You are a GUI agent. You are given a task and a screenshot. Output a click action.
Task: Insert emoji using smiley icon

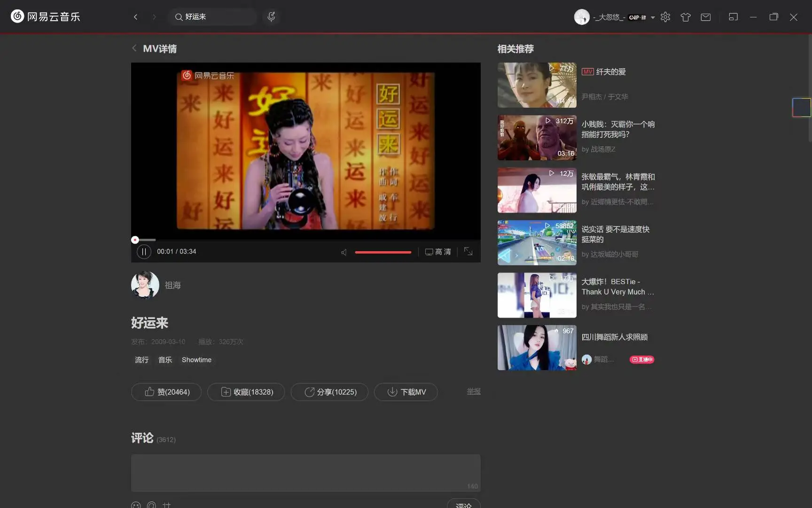(136, 505)
